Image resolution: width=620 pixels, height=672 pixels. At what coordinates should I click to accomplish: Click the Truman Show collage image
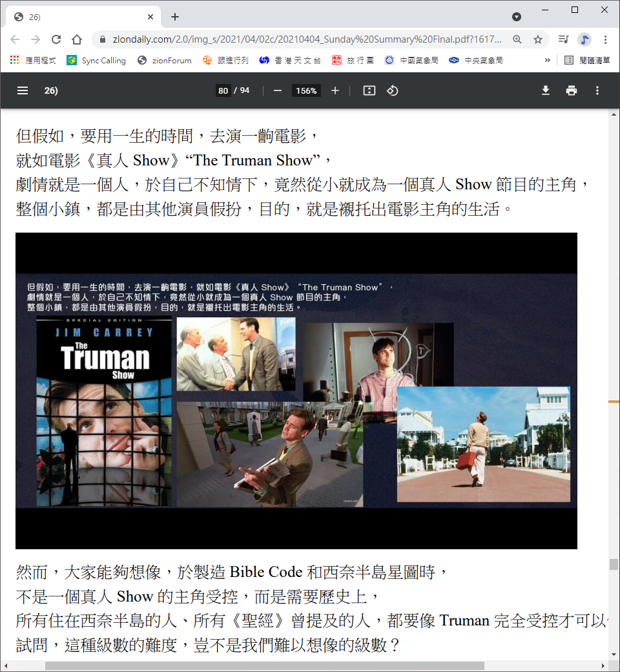(x=296, y=390)
